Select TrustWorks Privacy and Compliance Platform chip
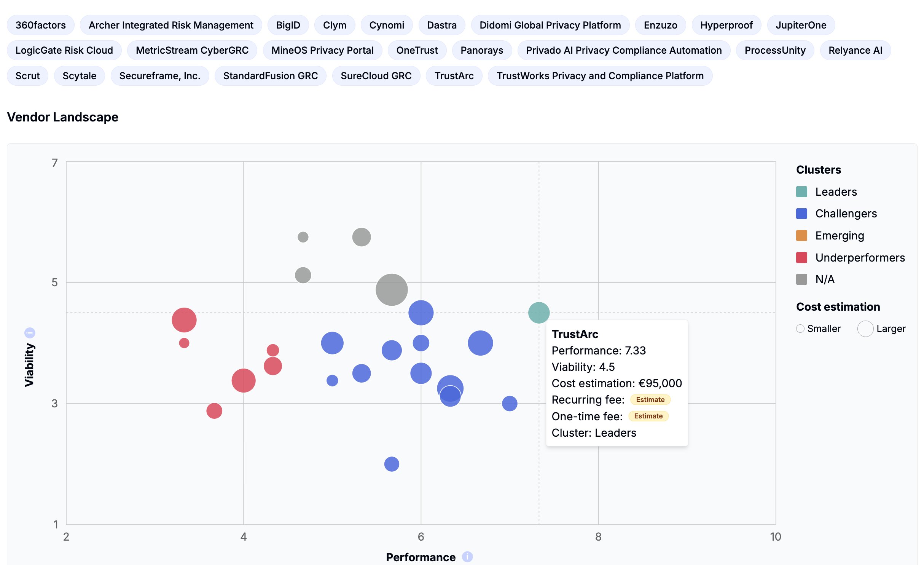Viewport: 924px width, 565px height. tap(600, 76)
